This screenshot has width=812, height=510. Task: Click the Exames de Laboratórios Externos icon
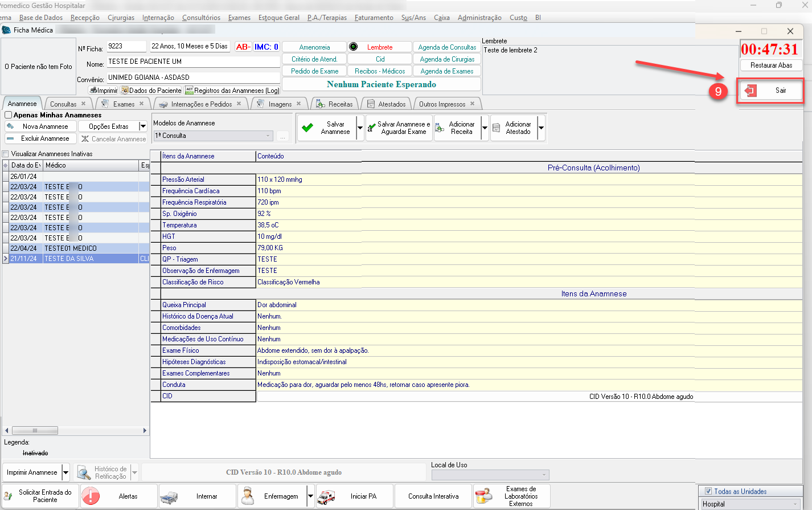point(483,496)
